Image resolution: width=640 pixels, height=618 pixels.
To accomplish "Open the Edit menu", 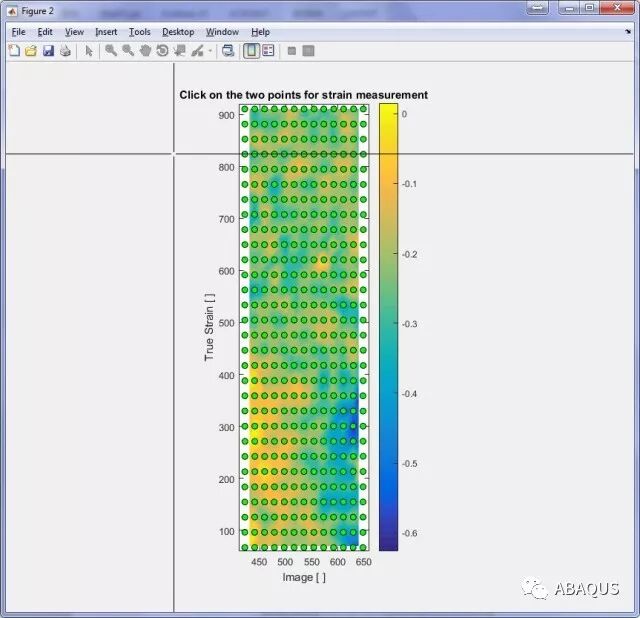I will (45, 32).
